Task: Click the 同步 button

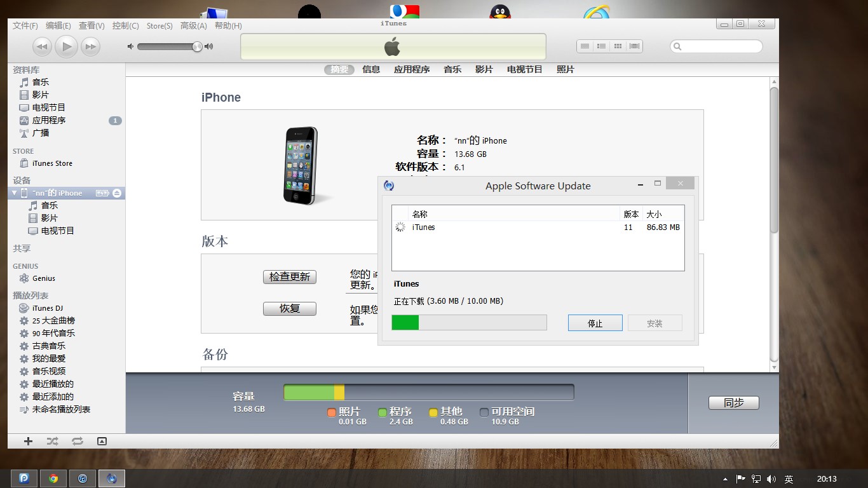Action: [x=734, y=403]
